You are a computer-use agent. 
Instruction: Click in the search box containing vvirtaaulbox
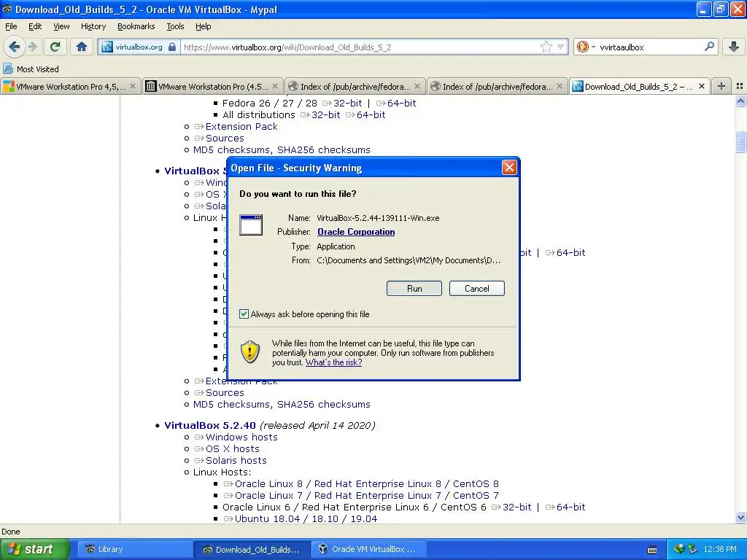coord(650,47)
